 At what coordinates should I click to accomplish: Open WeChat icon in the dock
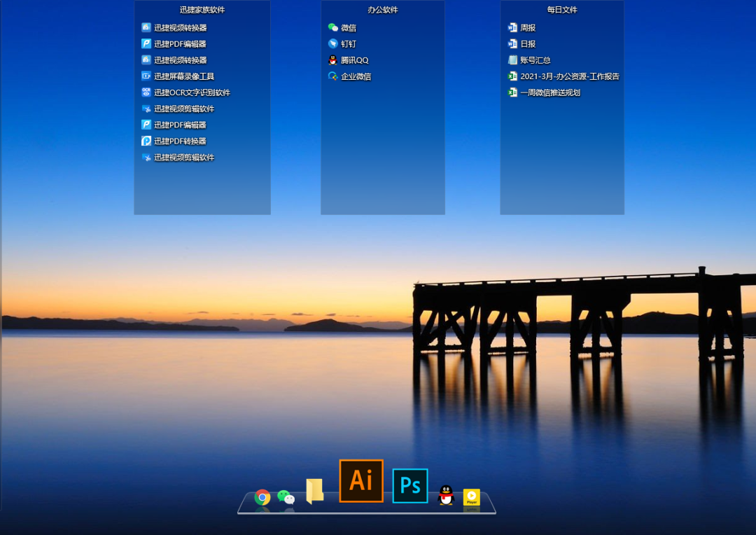click(286, 497)
